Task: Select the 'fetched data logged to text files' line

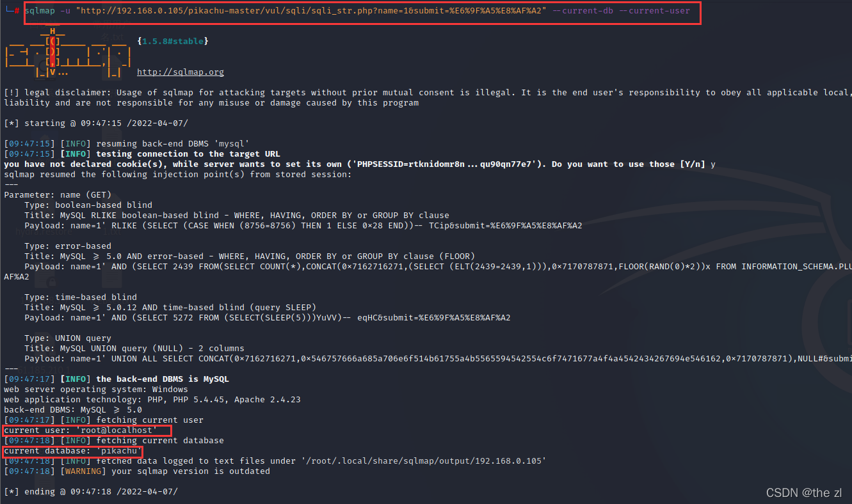Action: [275, 461]
